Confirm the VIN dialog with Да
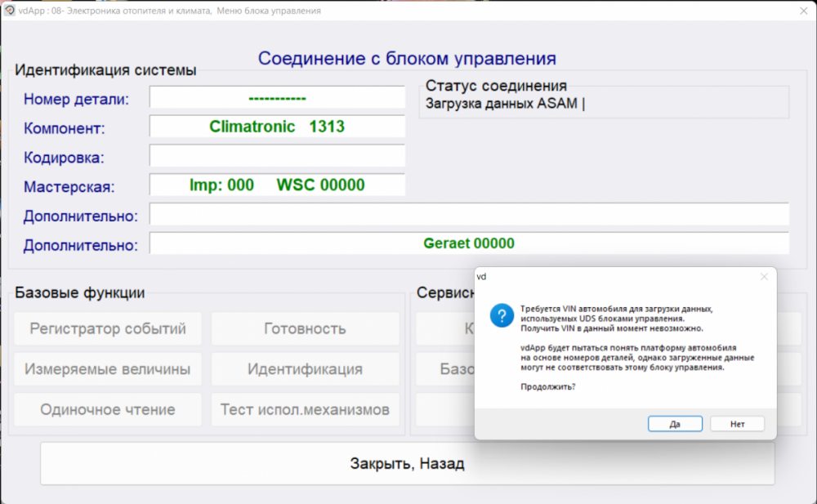This screenshot has height=504, width=817. [x=675, y=424]
